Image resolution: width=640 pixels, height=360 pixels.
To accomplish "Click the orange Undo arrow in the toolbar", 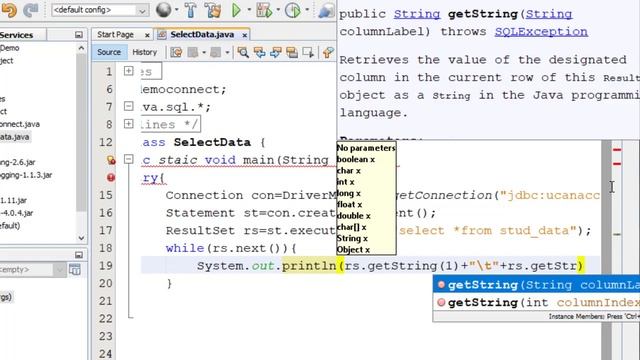I will [9, 10].
